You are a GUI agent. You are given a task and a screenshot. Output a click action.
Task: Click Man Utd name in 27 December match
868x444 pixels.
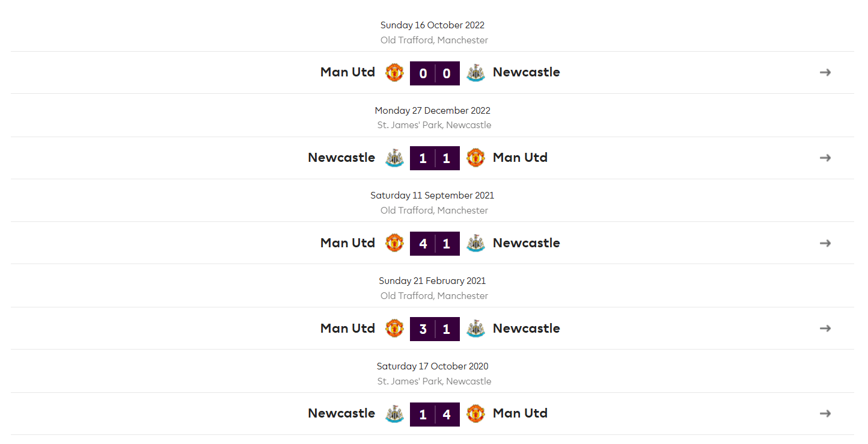coord(520,158)
